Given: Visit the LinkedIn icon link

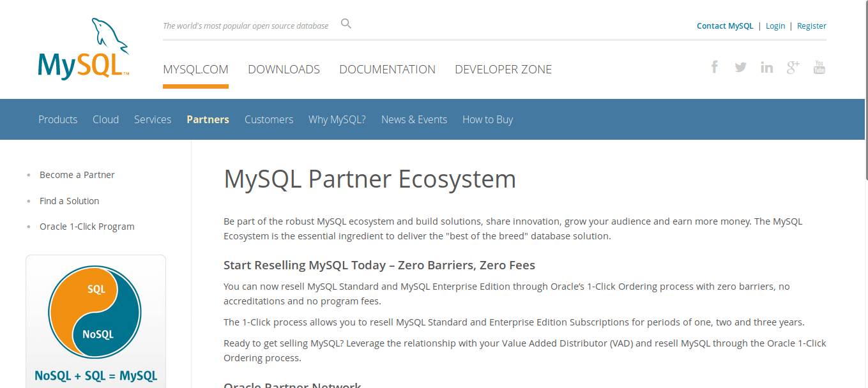Looking at the screenshot, I should tap(766, 68).
